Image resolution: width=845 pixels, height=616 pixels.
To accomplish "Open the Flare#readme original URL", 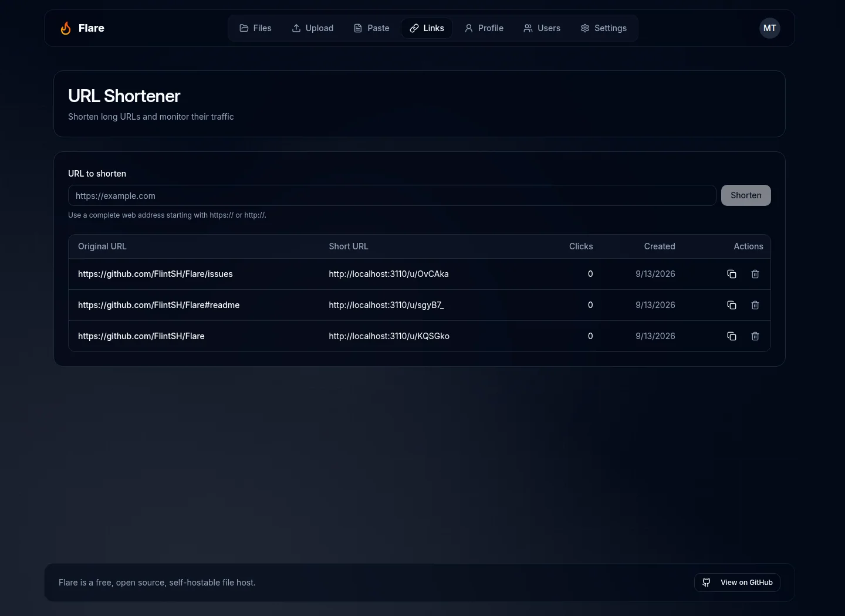I will click(x=159, y=305).
